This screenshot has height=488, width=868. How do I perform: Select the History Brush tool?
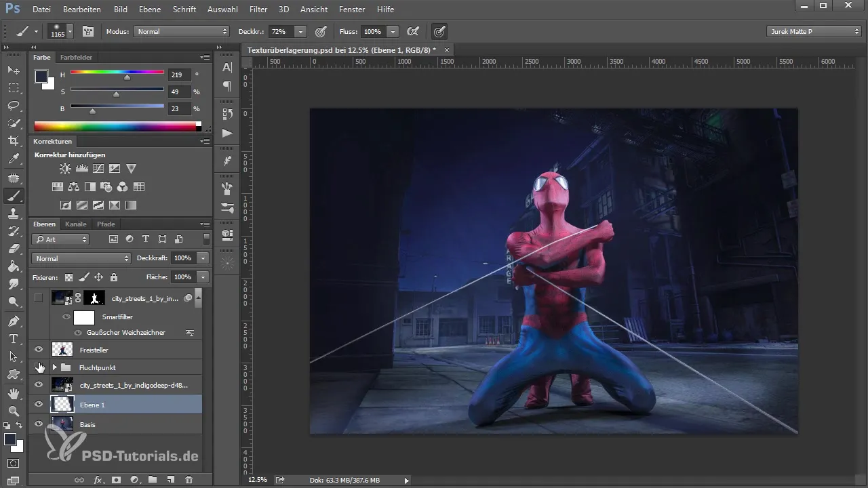14,231
